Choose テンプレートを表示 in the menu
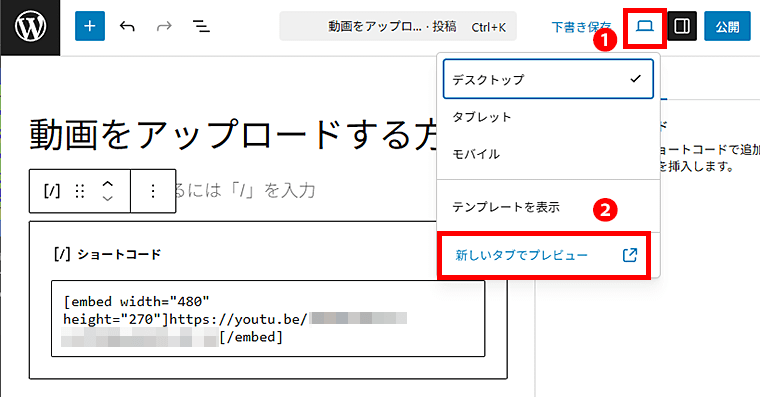 548,207
